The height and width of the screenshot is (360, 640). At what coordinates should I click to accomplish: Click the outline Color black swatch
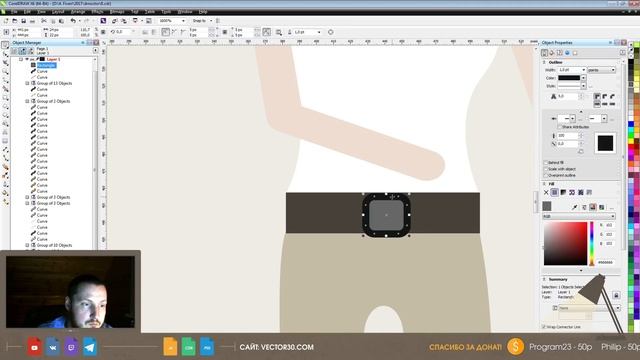[569, 78]
